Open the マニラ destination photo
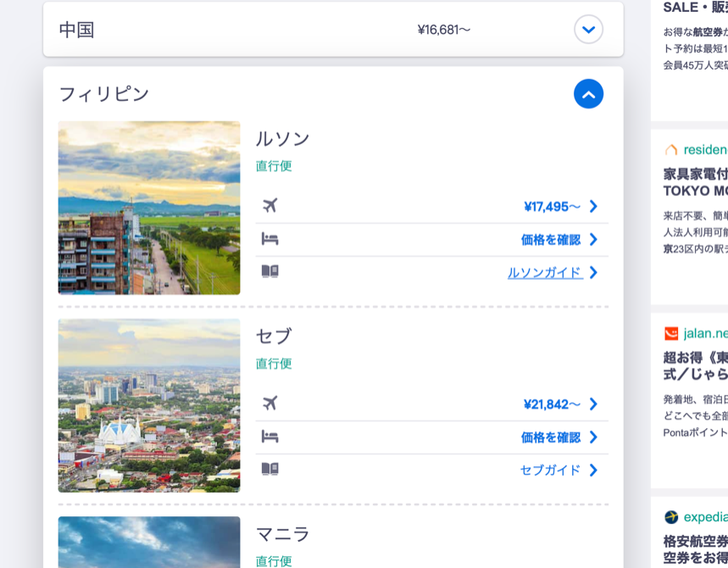Image resolution: width=728 pixels, height=568 pixels. [149, 542]
